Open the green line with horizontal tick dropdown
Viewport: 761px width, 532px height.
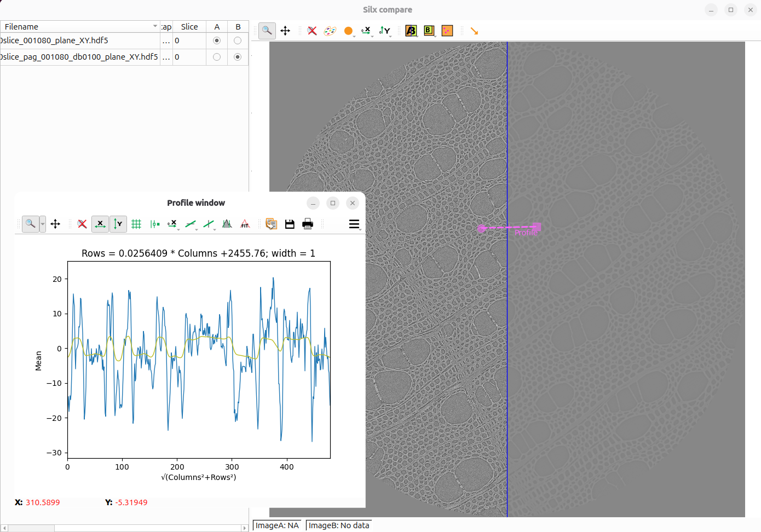[191, 223]
